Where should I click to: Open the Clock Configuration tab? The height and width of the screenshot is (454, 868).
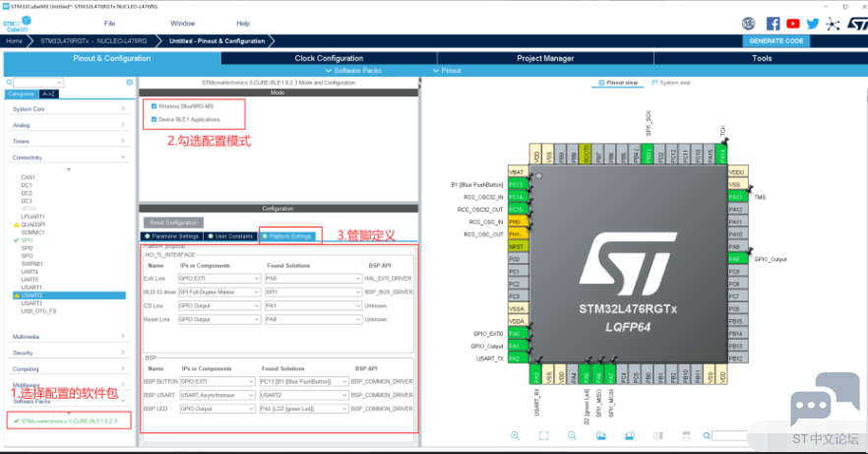(329, 58)
